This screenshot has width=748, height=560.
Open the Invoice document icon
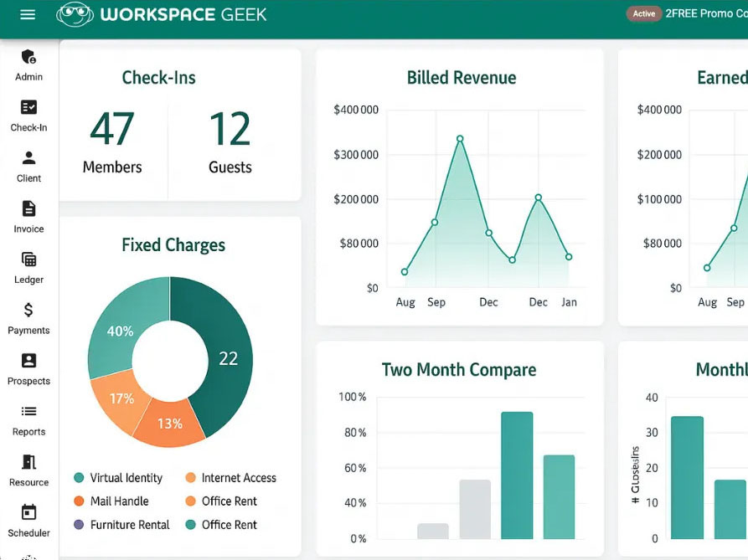28,208
